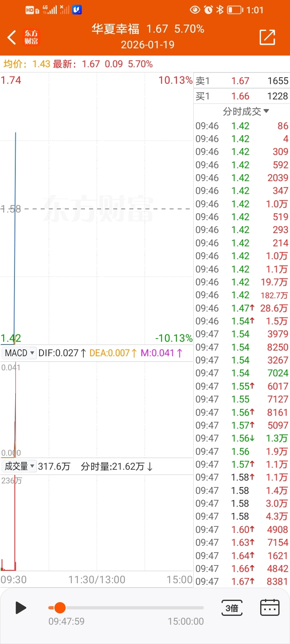
Task: Tap the date 2026-01-19 in header
Action: [148, 45]
